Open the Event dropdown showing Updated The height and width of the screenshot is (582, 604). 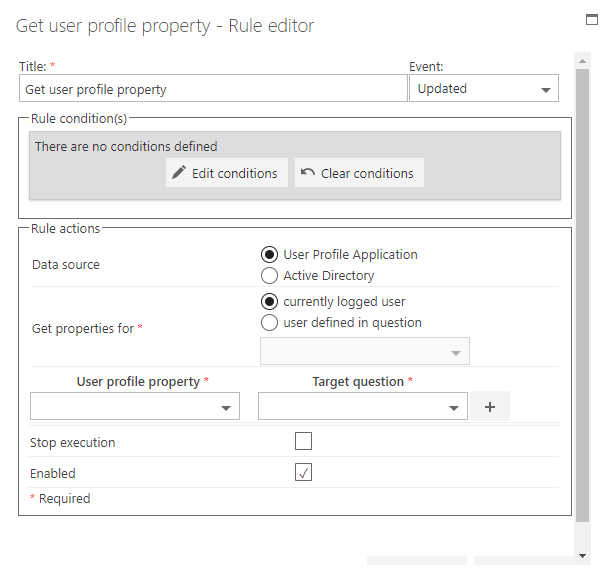tap(484, 88)
